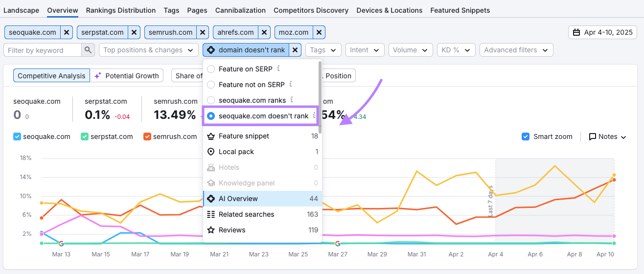
Task: Open the Advanced filters dropdown
Action: 516,50
